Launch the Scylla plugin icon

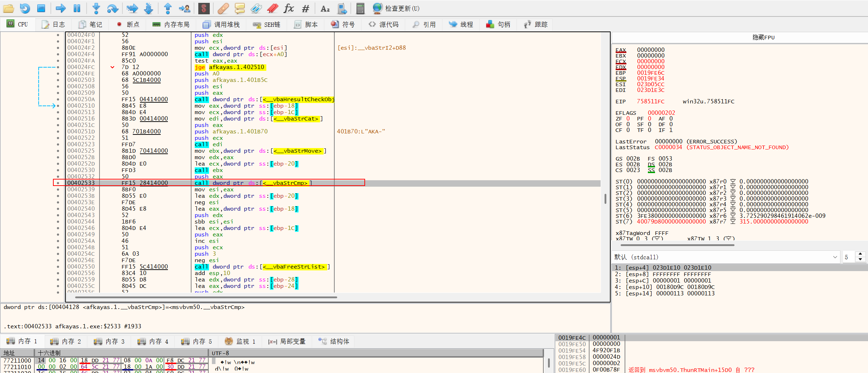click(x=204, y=8)
